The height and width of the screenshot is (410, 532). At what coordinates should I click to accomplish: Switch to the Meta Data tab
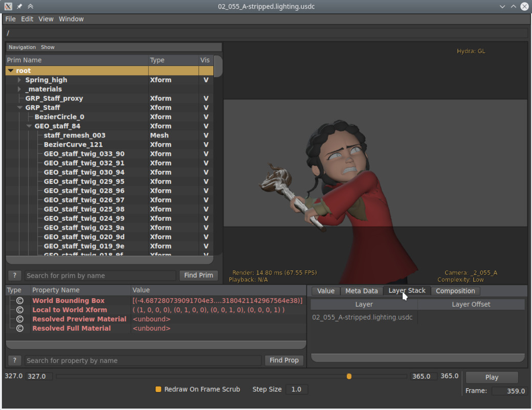pos(361,291)
